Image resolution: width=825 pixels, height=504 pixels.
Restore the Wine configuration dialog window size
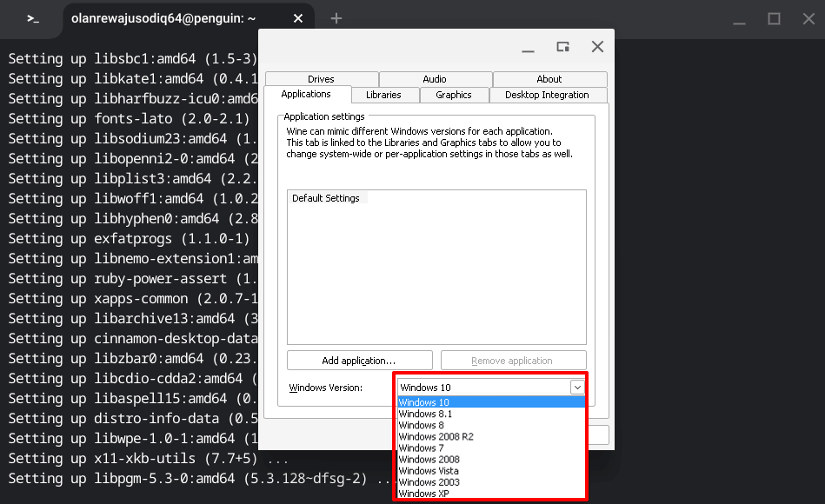(563, 47)
